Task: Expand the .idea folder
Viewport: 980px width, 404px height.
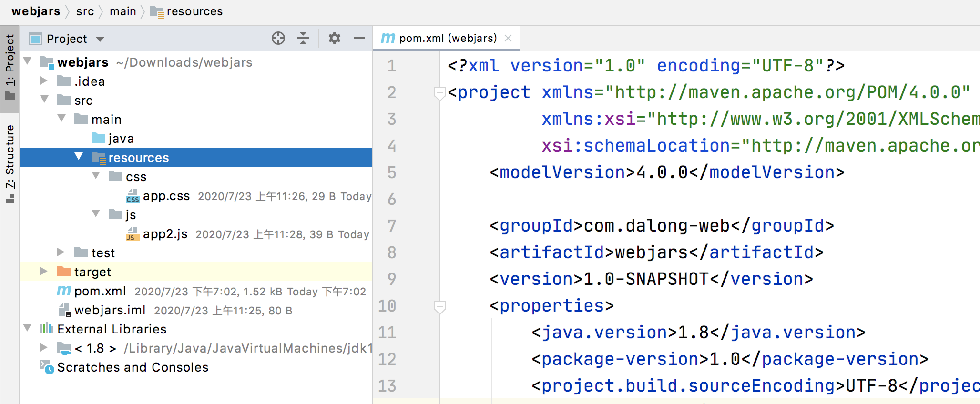Action: [44, 81]
